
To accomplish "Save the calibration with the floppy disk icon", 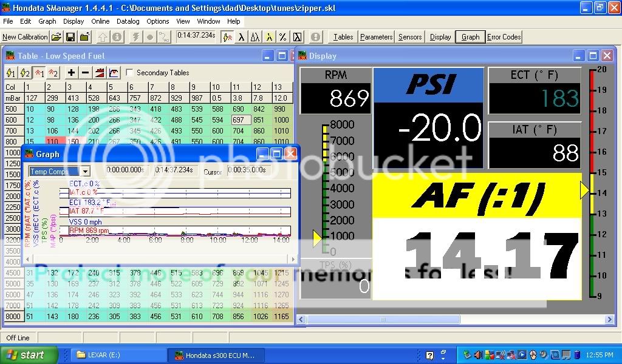I will click(x=70, y=37).
